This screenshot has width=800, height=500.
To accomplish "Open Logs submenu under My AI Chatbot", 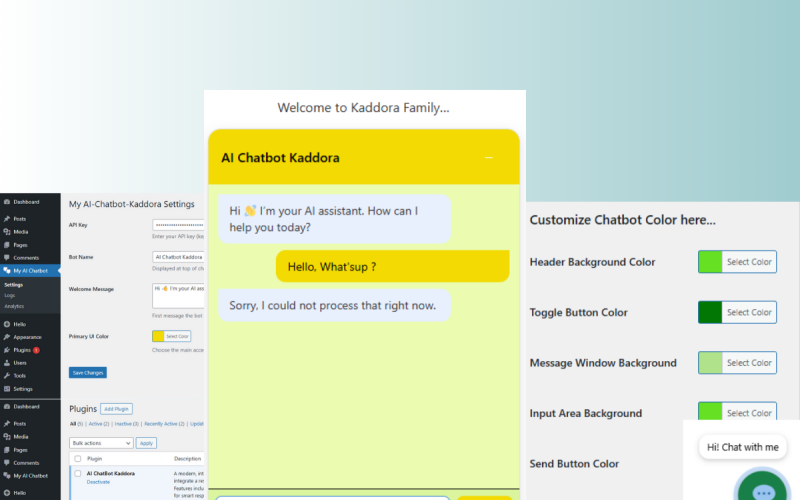I will pos(10,295).
